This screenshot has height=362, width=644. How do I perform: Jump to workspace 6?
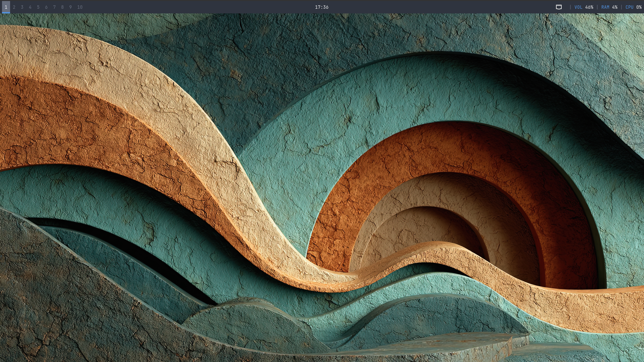tap(46, 7)
